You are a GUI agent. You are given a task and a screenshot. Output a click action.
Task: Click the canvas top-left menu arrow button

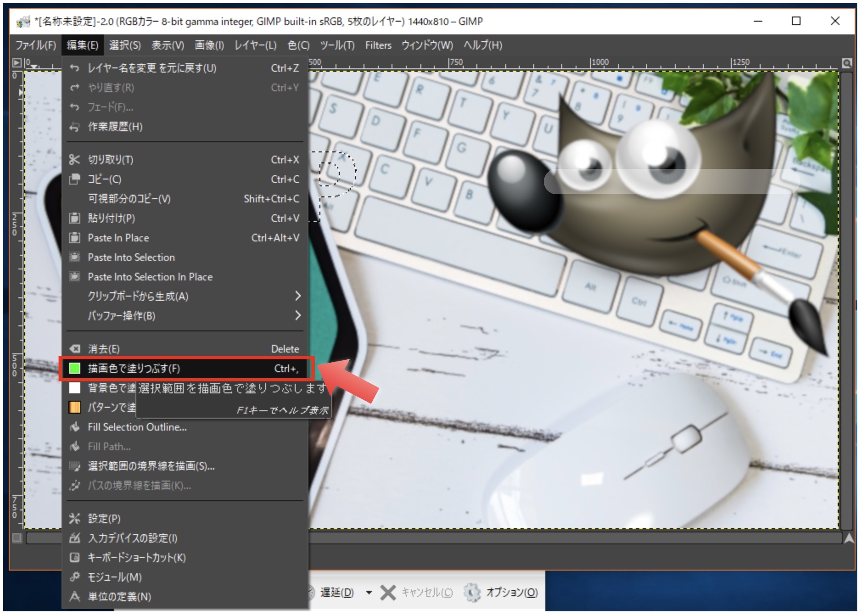(x=17, y=63)
